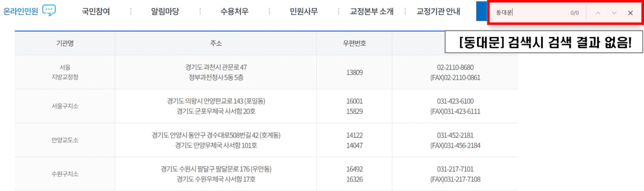
Task: Select the 안양교도소 institution cell
Action: [65, 140]
